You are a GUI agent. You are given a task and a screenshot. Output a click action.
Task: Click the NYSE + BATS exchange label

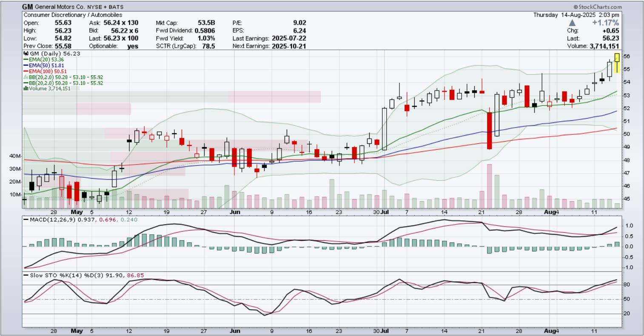pyautogui.click(x=106, y=7)
